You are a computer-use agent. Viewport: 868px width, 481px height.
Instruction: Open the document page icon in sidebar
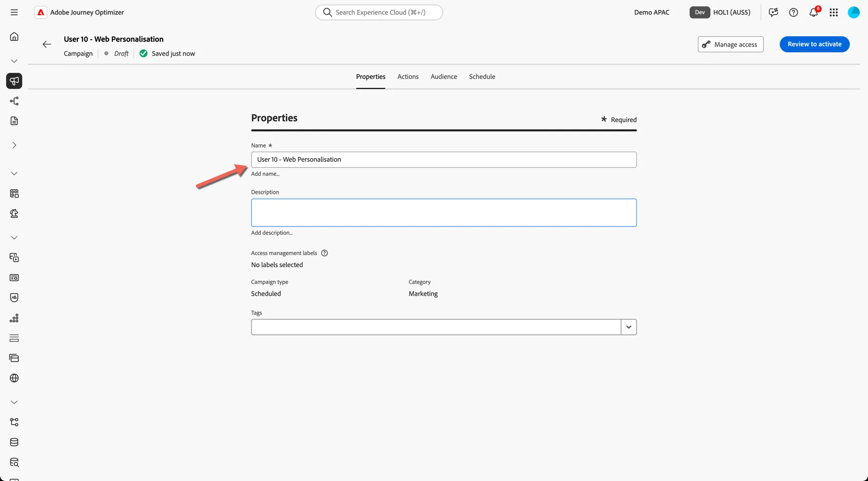click(14, 121)
